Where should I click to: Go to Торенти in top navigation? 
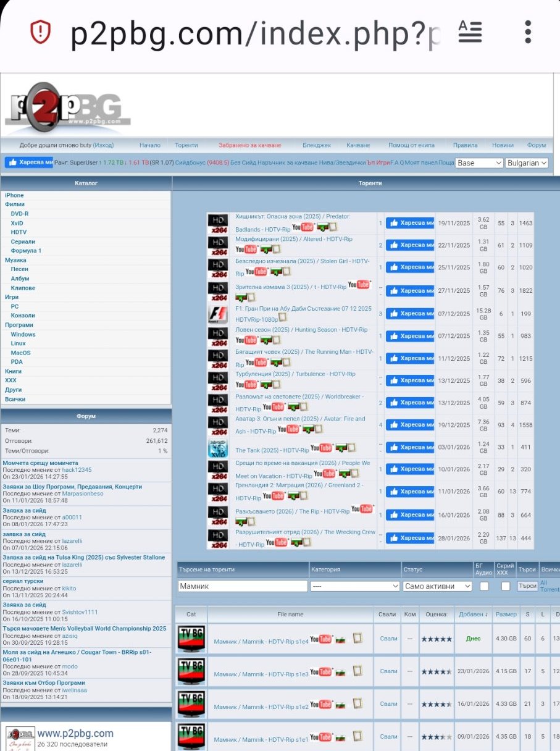coord(186,145)
